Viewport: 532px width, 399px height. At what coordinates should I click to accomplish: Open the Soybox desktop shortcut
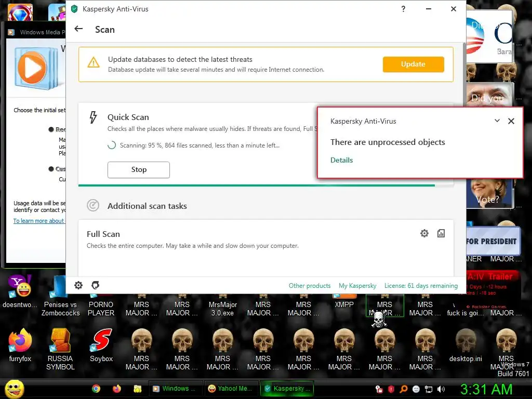tap(101, 345)
